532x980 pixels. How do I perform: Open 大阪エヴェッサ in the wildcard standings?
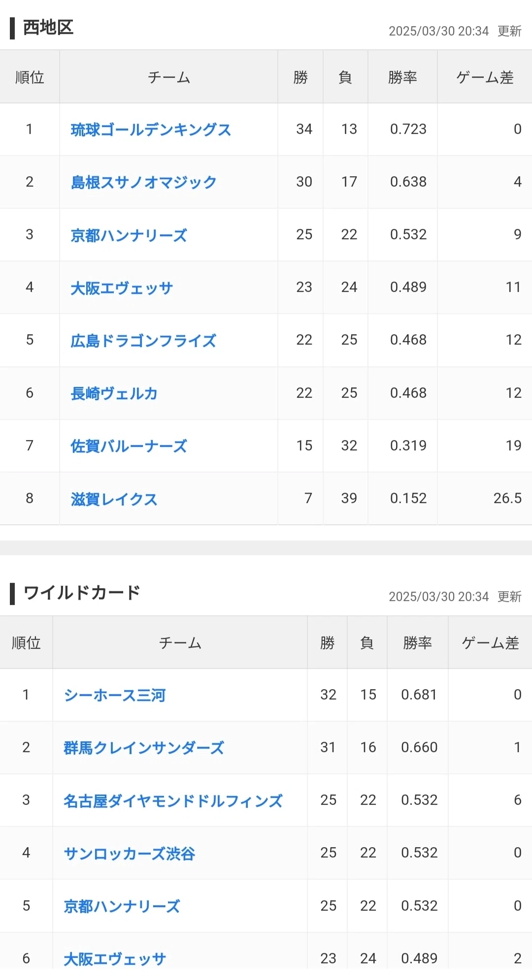pyautogui.click(x=115, y=959)
